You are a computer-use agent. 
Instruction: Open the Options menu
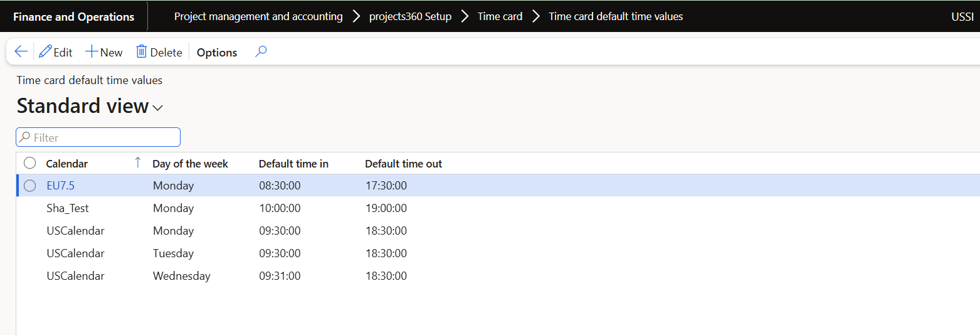coord(217,53)
